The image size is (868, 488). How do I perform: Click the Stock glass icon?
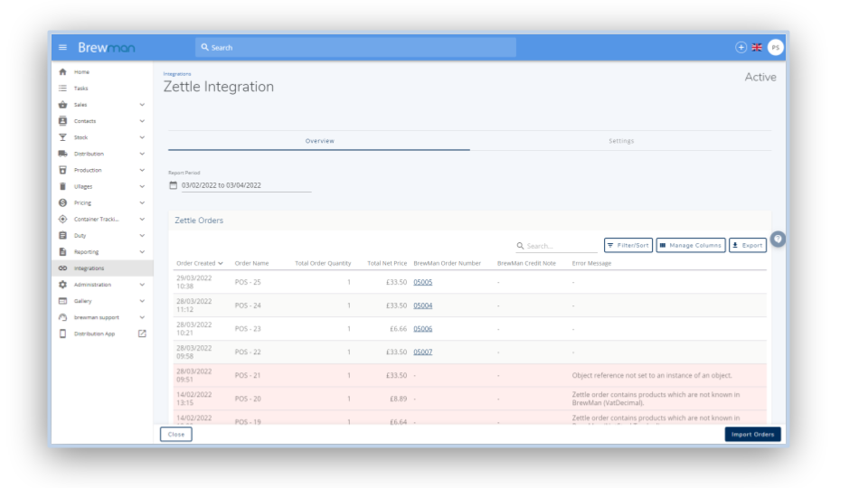click(x=62, y=137)
